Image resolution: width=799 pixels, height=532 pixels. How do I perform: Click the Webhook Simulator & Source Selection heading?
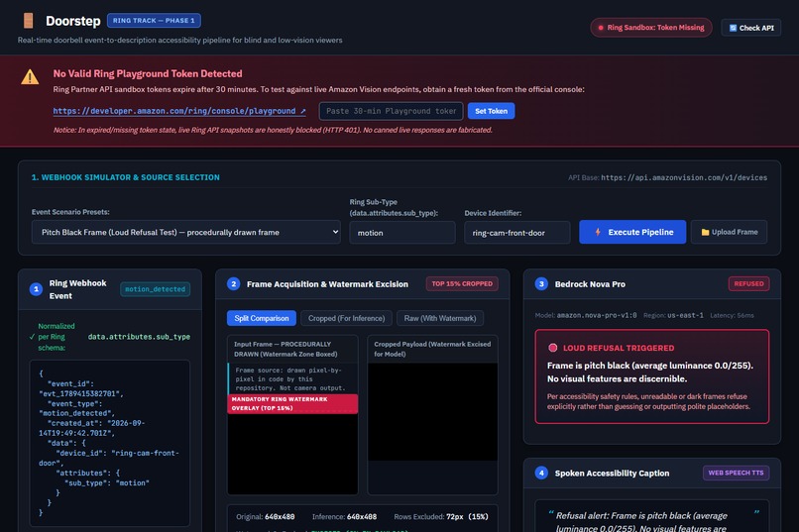pyautogui.click(x=125, y=177)
